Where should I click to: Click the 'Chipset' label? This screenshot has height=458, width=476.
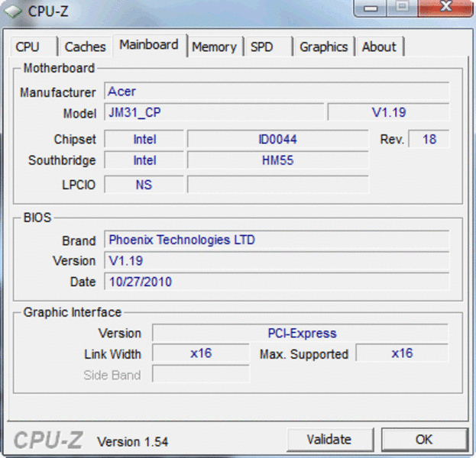pos(75,139)
